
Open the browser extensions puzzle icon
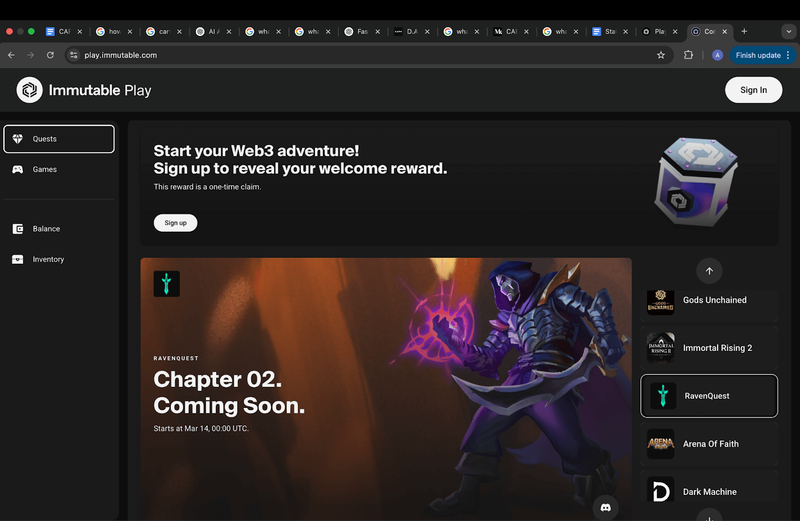click(688, 55)
